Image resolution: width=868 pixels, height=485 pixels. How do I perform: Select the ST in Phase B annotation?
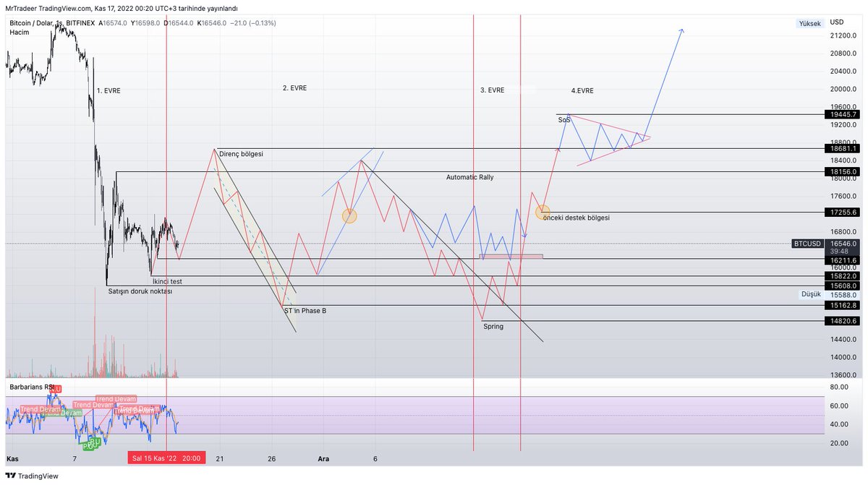click(305, 310)
